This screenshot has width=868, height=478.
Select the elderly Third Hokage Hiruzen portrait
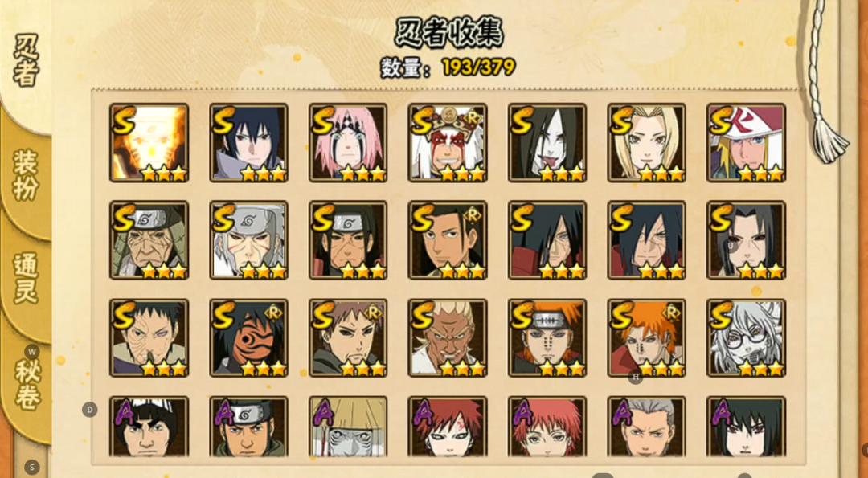point(149,240)
